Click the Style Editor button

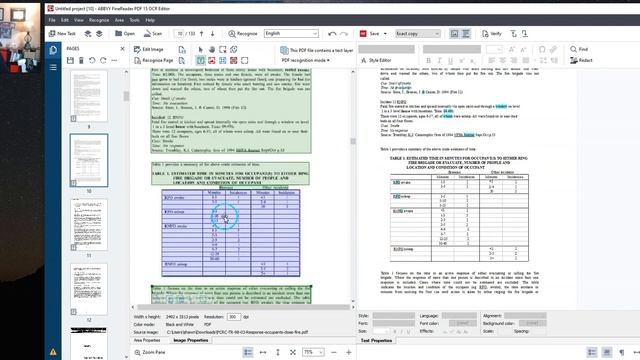[x=376, y=60]
